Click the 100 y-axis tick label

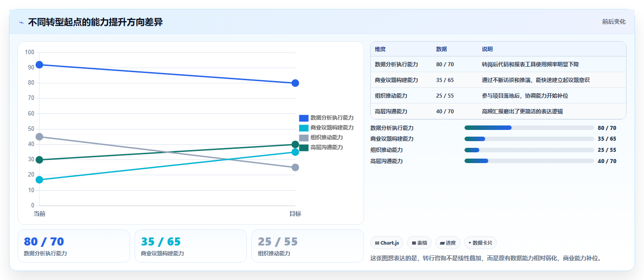[x=30, y=52]
